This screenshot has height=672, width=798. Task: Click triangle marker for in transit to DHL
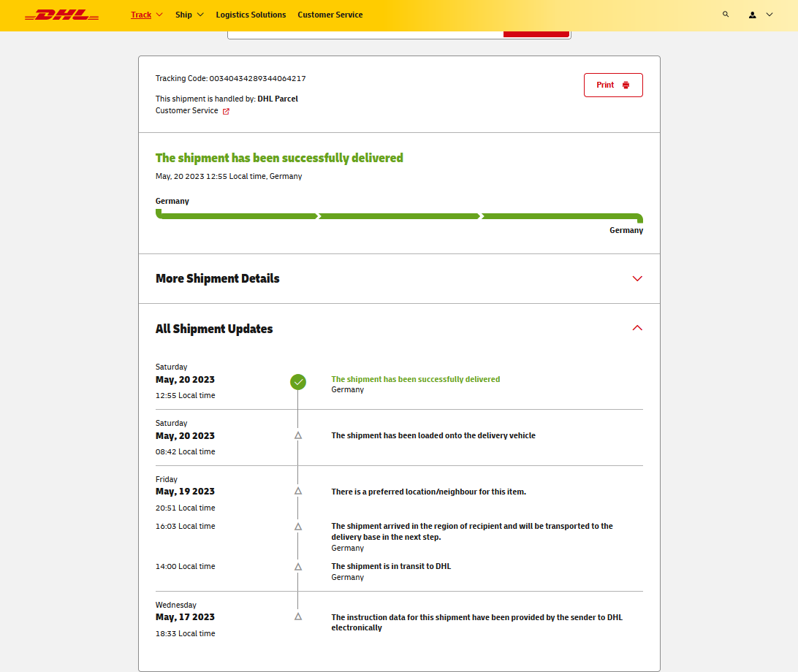(298, 566)
